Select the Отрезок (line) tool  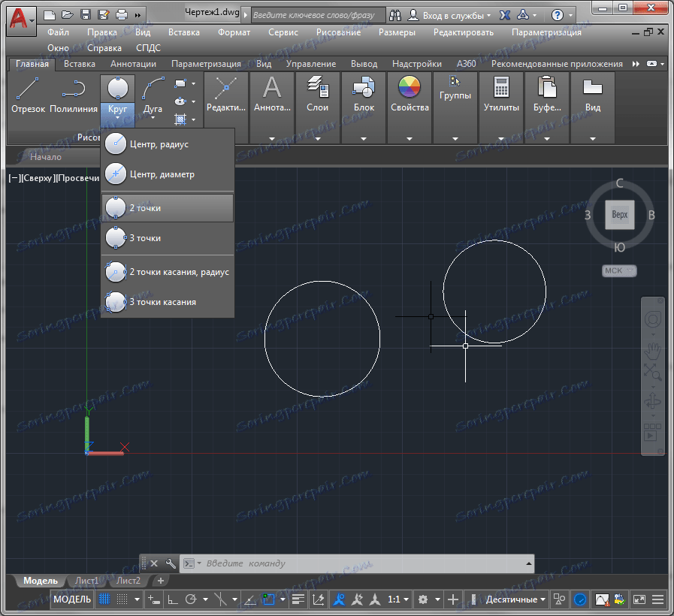click(x=29, y=89)
